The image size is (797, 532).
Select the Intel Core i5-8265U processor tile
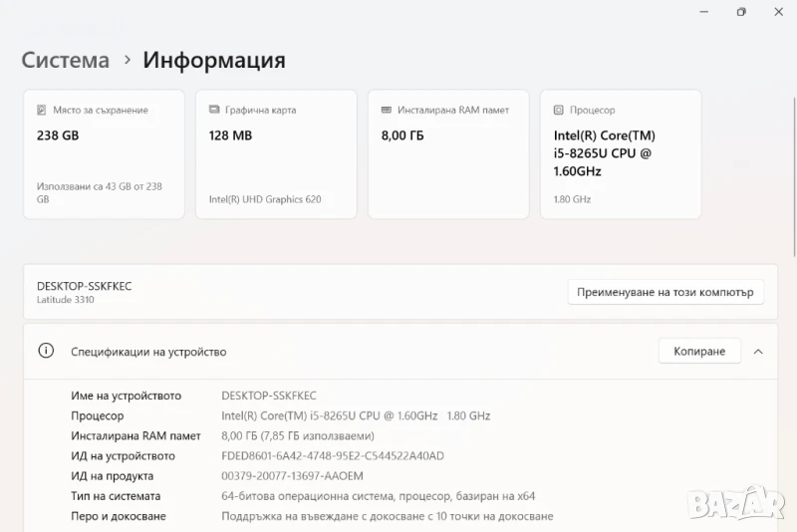(x=621, y=154)
